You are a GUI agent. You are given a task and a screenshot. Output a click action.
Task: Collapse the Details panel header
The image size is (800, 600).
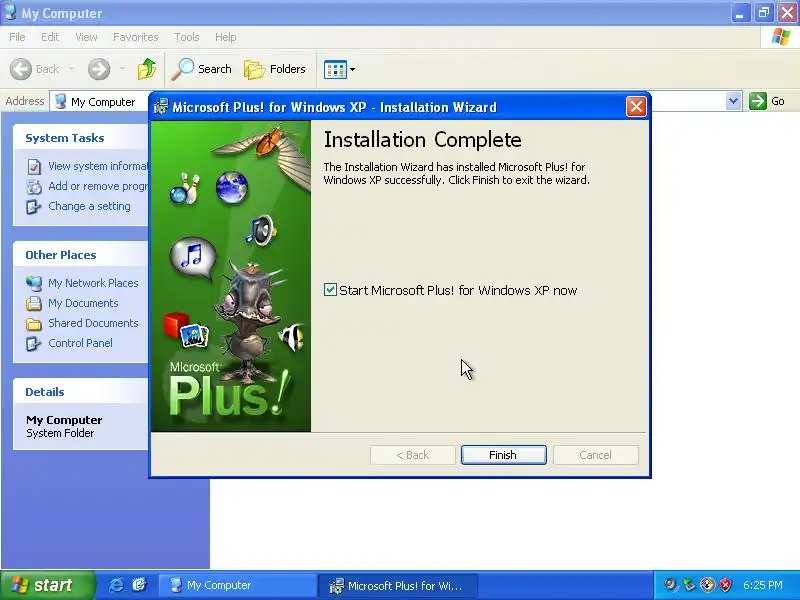(x=81, y=392)
